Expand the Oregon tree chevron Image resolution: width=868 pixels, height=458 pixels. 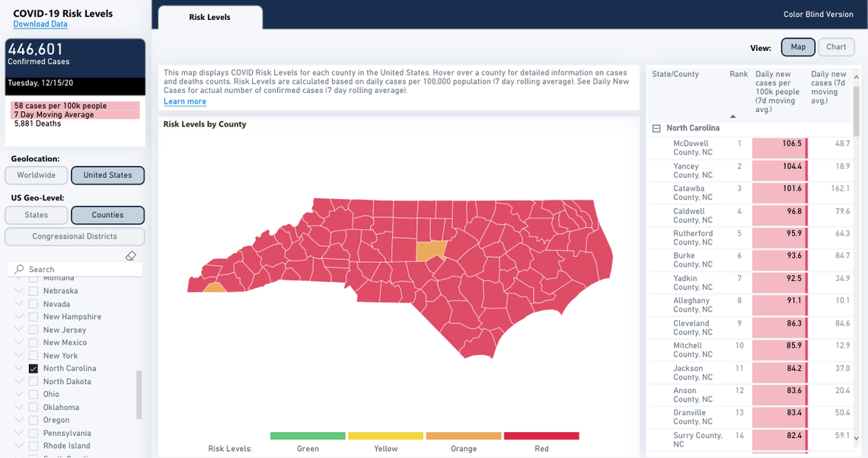pos(18,420)
